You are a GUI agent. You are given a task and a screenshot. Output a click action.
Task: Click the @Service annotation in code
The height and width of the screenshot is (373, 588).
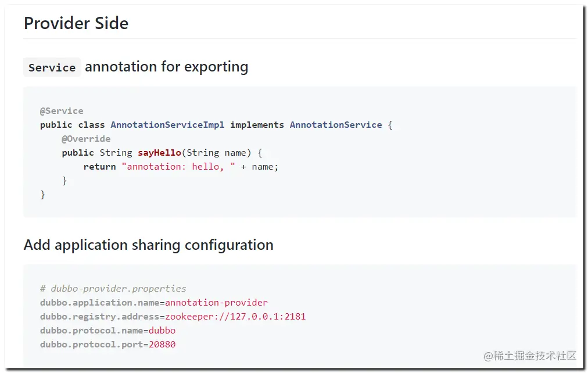pos(62,111)
